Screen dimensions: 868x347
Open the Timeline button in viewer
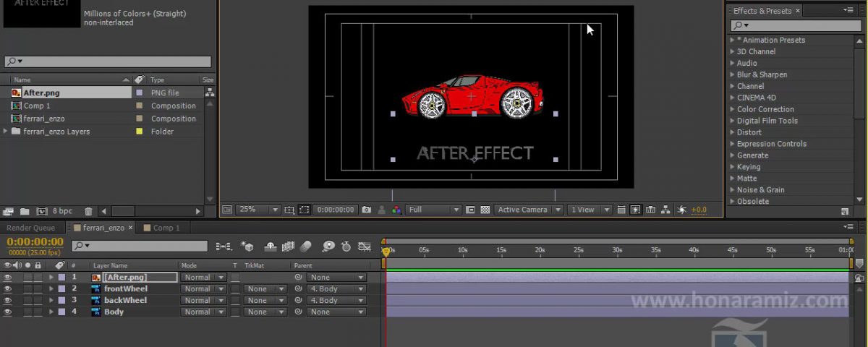click(651, 210)
